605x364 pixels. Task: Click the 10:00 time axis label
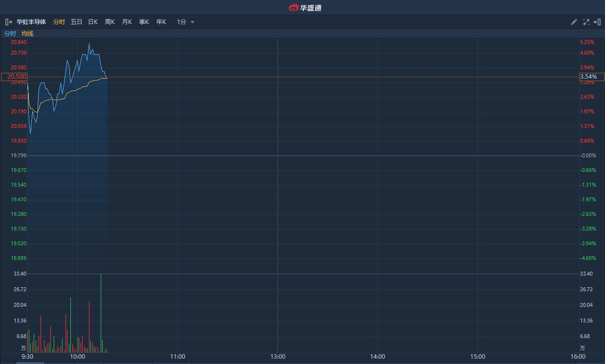78,357
